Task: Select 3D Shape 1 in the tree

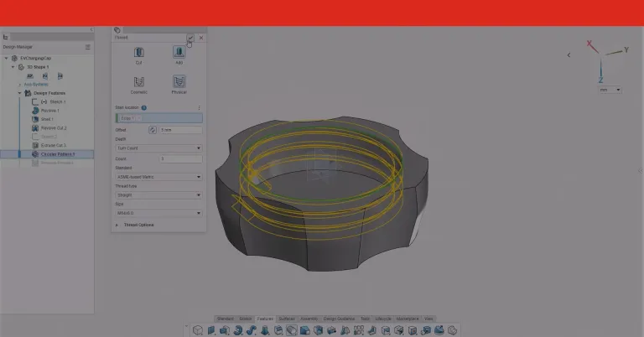Action: click(38, 67)
